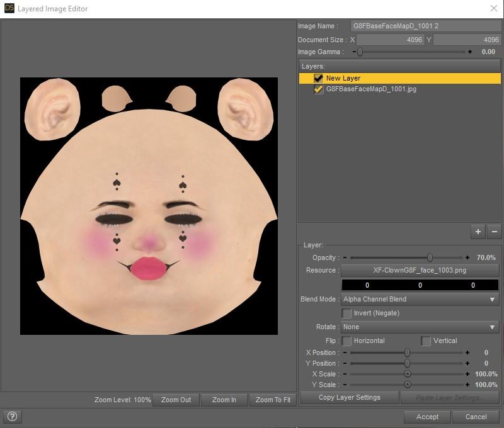
Task: Click the Opacity slider plus icon
Action: 467,258
